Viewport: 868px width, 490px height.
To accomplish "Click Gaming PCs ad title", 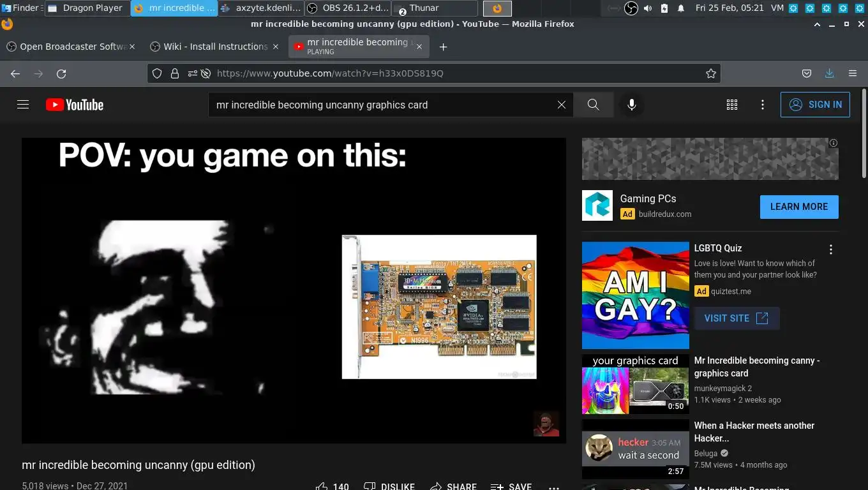I will pyautogui.click(x=648, y=198).
